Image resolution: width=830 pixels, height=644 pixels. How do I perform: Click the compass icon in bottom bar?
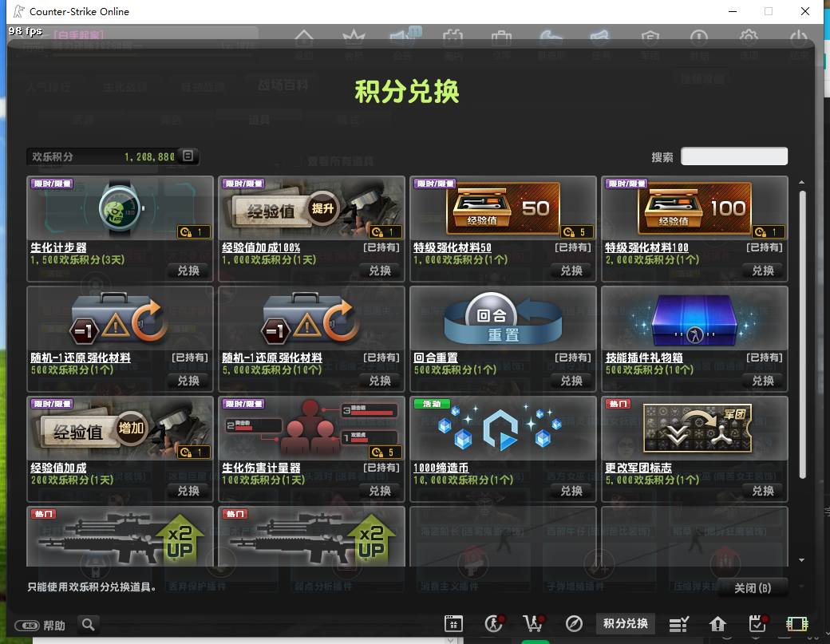coord(574,624)
